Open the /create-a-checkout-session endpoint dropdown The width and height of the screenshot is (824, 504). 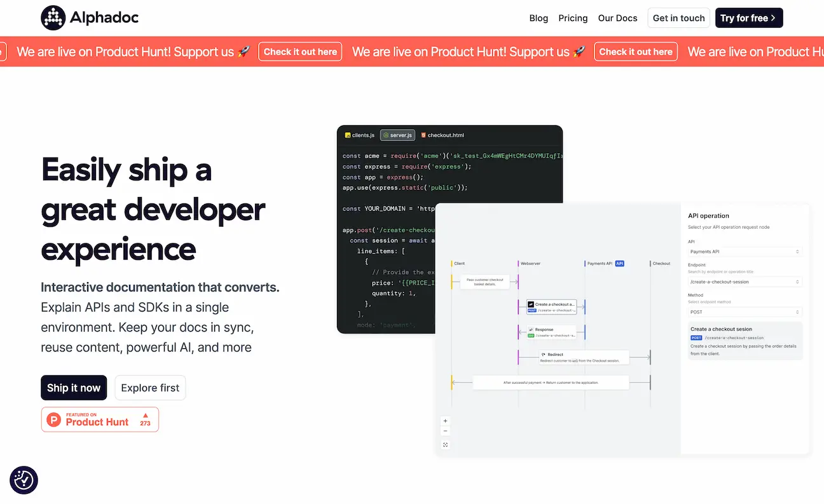(744, 282)
